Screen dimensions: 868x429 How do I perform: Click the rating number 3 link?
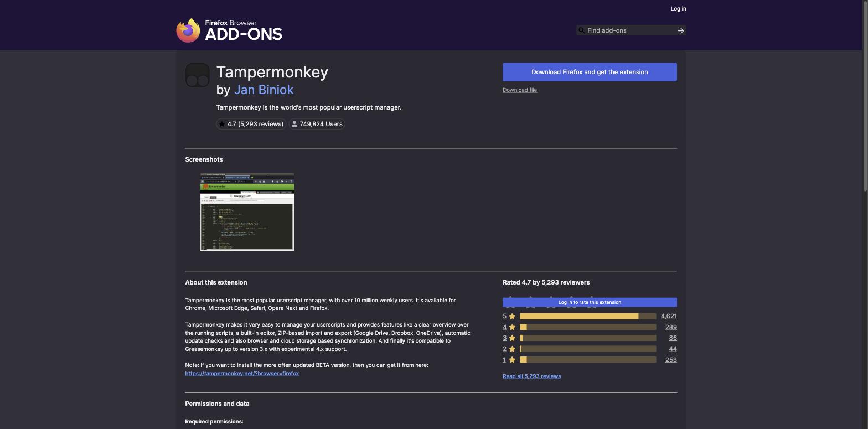tap(504, 338)
